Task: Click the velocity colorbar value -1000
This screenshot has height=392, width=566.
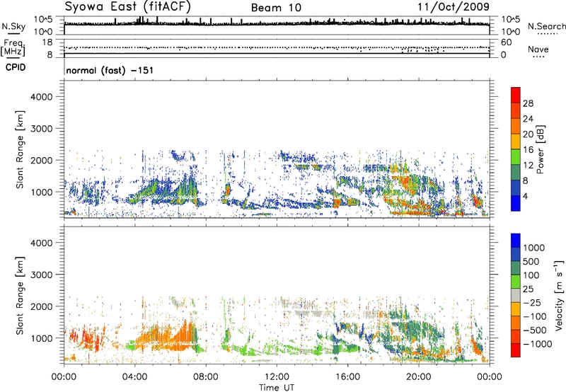Action: pos(538,344)
